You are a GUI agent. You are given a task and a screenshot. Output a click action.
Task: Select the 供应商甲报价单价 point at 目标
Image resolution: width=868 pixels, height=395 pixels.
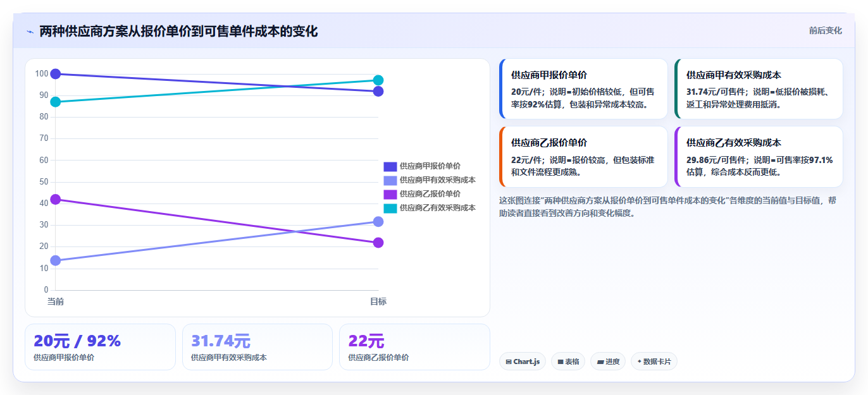click(x=378, y=91)
